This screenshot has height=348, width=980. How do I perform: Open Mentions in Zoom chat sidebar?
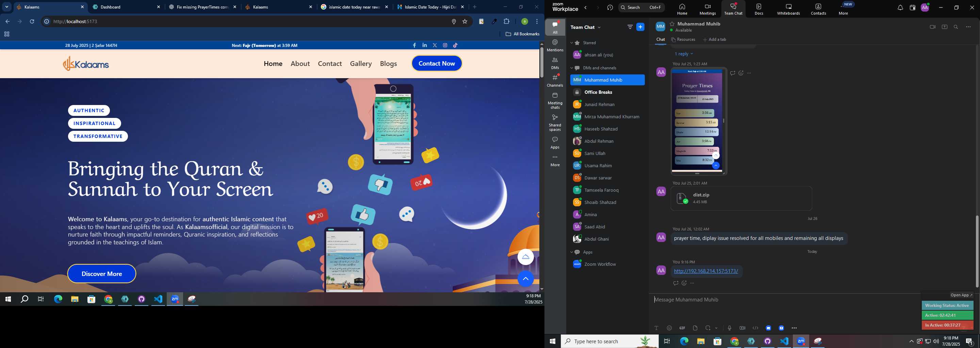pos(555,46)
